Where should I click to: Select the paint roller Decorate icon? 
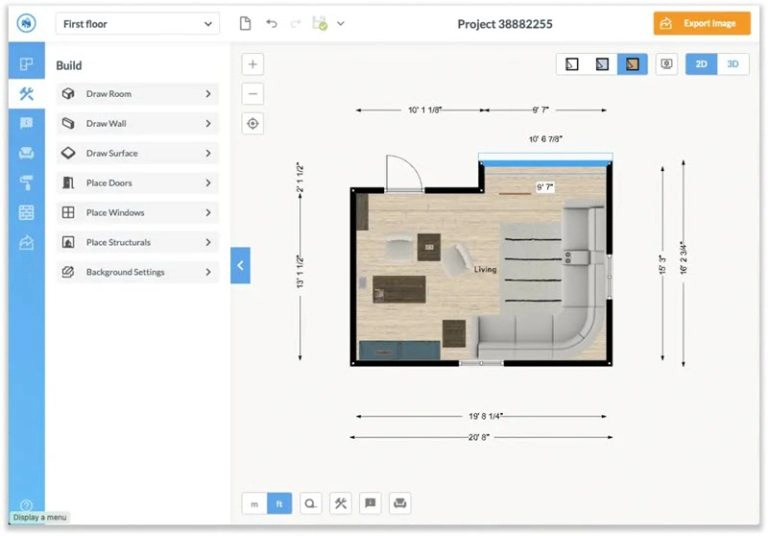point(26,183)
